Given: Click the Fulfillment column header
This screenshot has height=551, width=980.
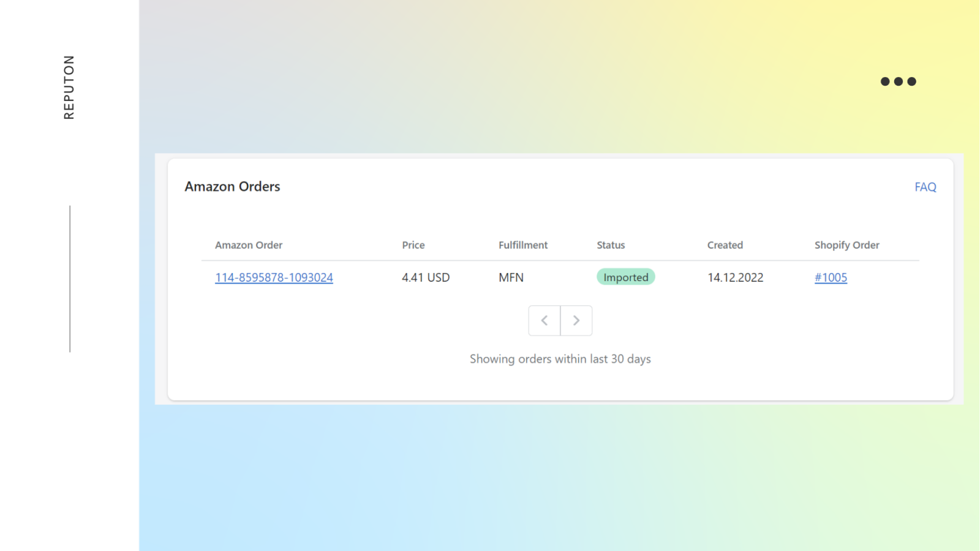Looking at the screenshot, I should [x=522, y=245].
